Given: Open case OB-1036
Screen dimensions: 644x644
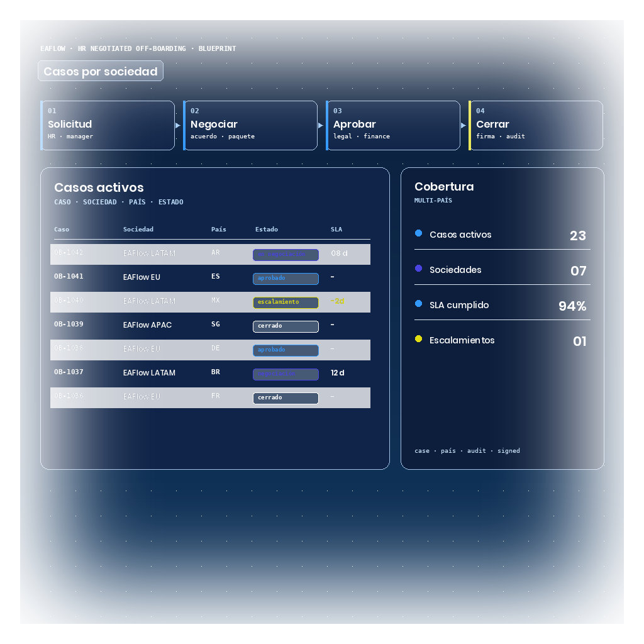Looking at the screenshot, I should click(x=210, y=397).
